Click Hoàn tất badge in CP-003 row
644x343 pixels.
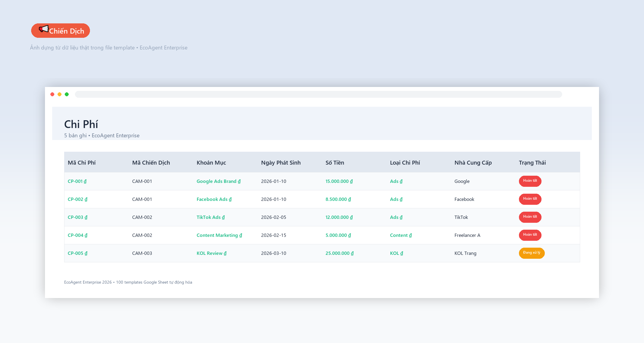pos(530,217)
